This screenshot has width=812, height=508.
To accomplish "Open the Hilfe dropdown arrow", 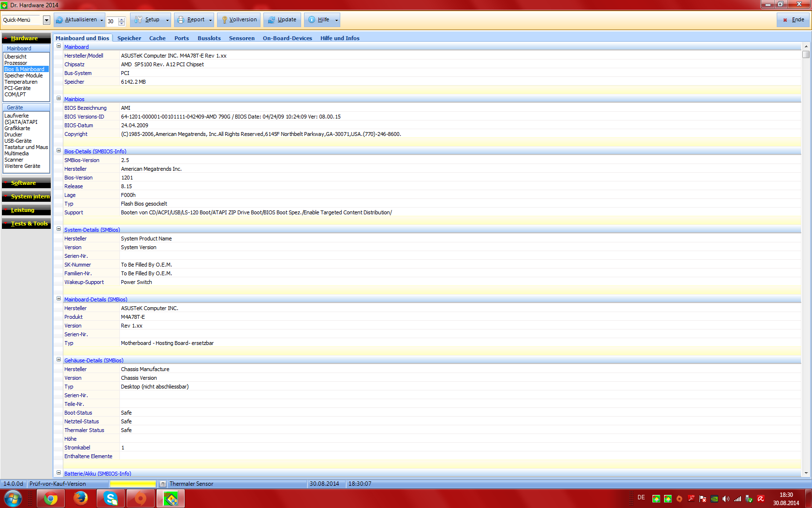I will coord(336,20).
